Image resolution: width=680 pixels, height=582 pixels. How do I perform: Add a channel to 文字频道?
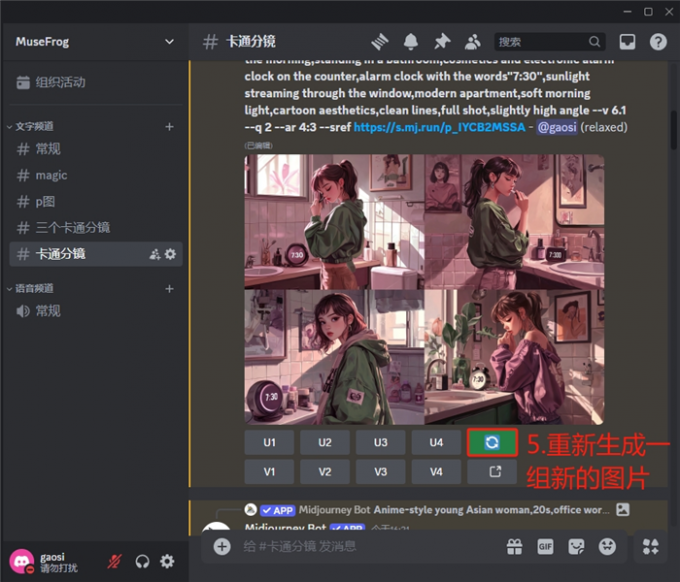[170, 127]
